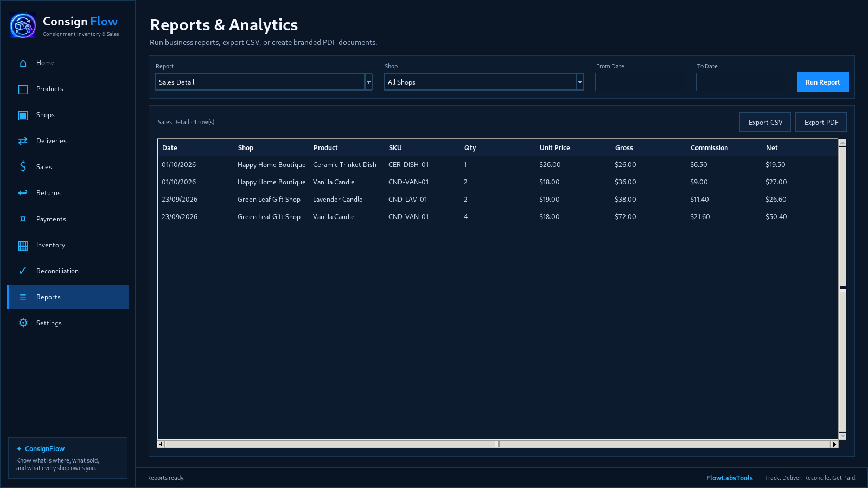Screen dimensions: 868x488
Task: Click the Settings gear icon
Action: click(23, 323)
